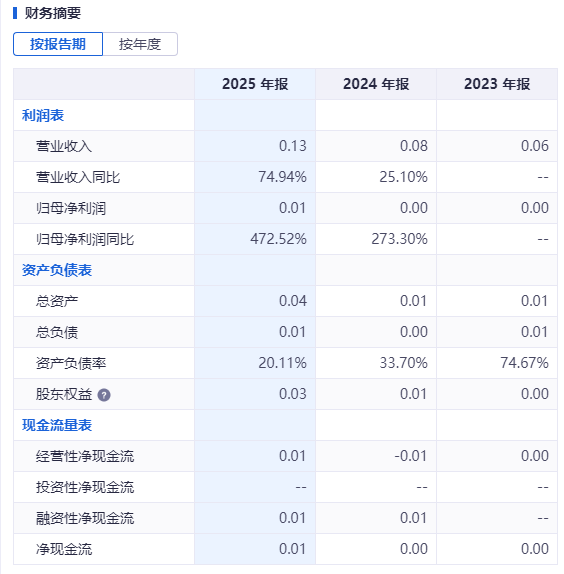Click the 20.11% debt ratio value
This screenshot has width=564, height=574.
(282, 363)
